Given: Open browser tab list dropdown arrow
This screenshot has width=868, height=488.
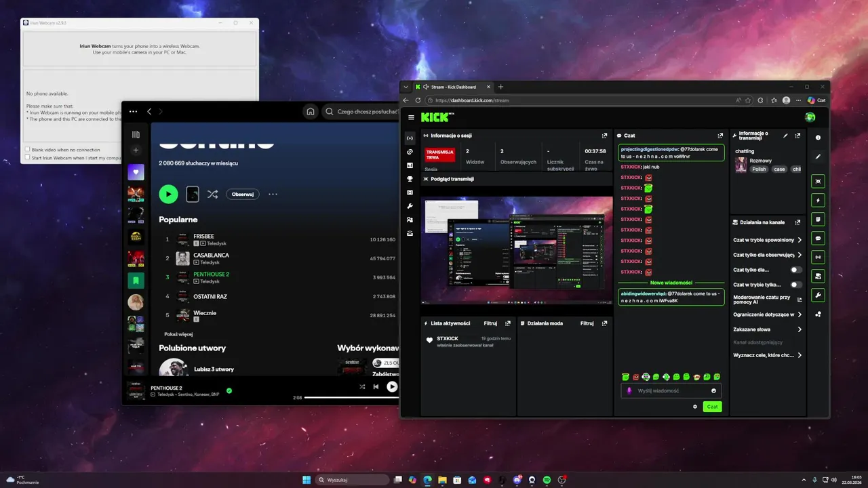Looking at the screenshot, I should (x=406, y=87).
